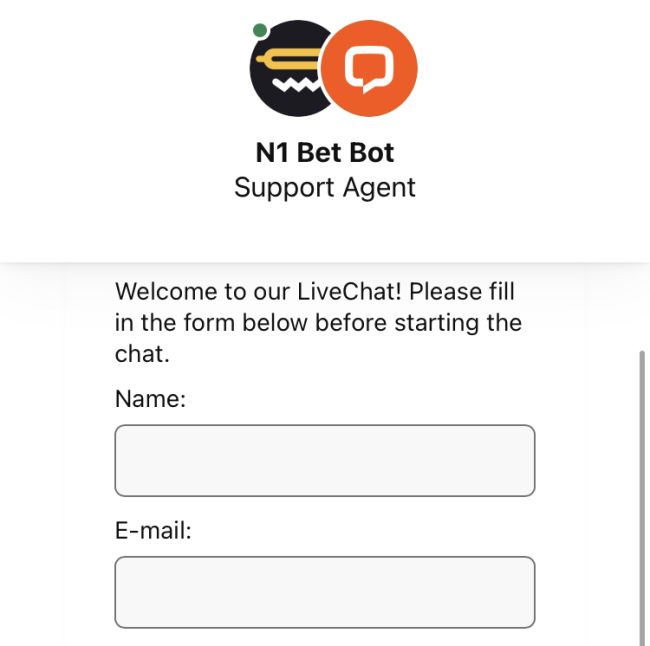Click the white chat bubble glyph
This screenshot has height=646, width=650.
tap(370, 69)
